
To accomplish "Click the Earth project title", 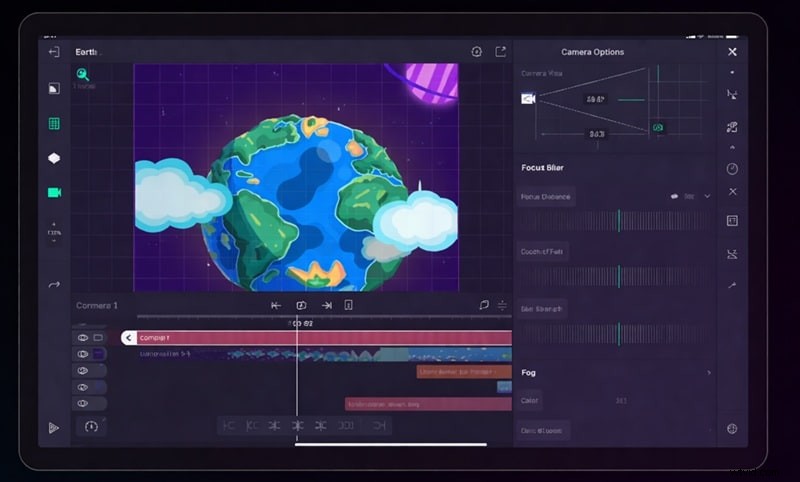I will coord(88,52).
